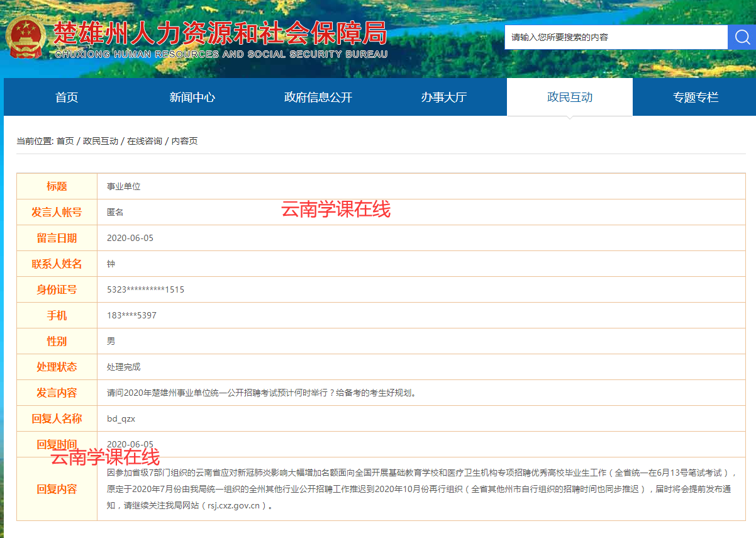Focus the site search input field
756x538 pixels.
[616, 37]
